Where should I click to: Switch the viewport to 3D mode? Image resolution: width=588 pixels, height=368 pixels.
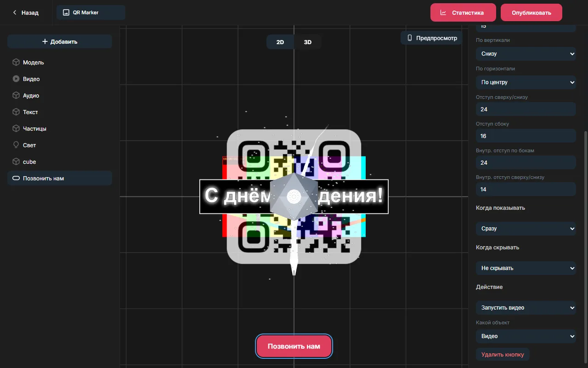click(x=308, y=42)
